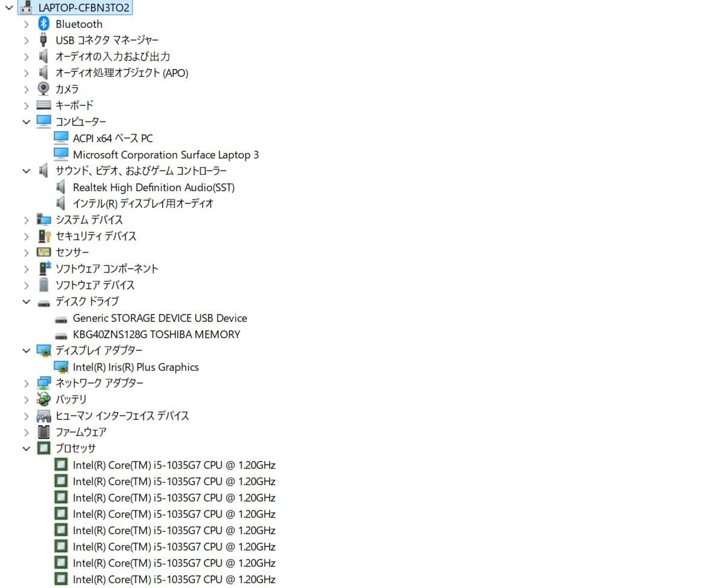The height and width of the screenshot is (588, 702).
Task: Expand the センサー category
Action: pyautogui.click(x=27, y=253)
